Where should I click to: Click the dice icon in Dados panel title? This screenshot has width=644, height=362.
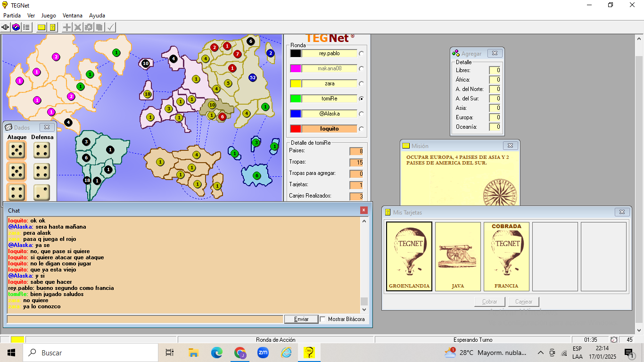(8, 127)
